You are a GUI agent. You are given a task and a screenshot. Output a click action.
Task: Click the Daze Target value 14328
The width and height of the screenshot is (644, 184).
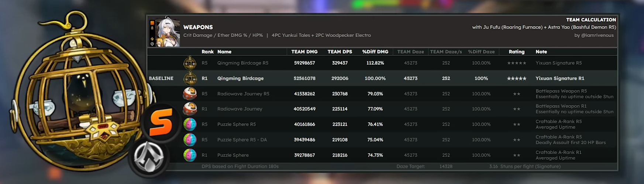click(446, 167)
